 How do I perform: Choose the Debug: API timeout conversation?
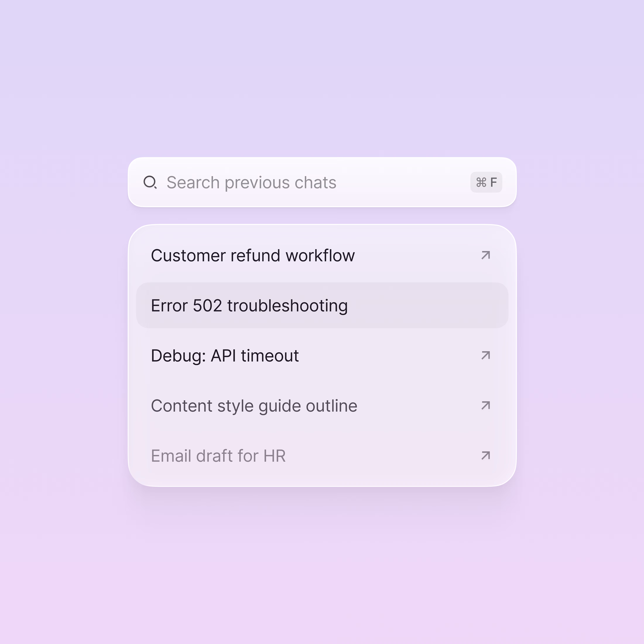[x=322, y=355]
